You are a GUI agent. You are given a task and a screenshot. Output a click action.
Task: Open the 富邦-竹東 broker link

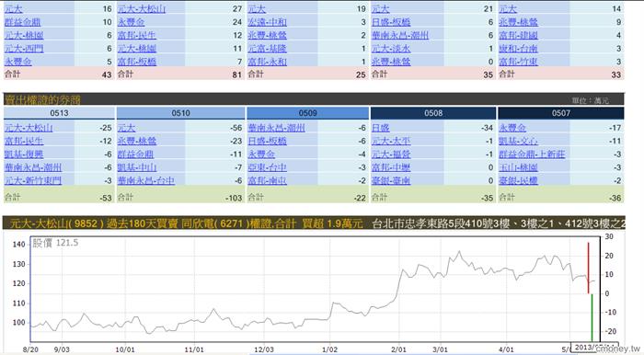(518, 62)
